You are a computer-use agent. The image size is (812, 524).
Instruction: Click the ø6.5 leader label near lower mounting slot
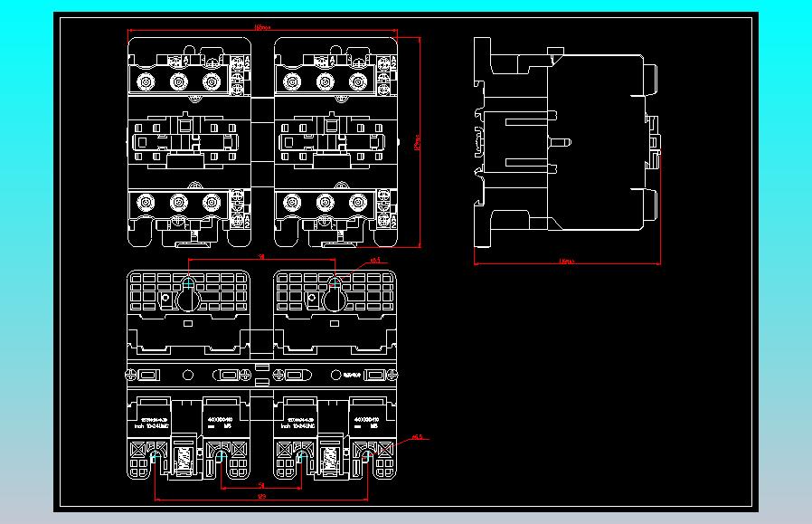[x=417, y=437]
